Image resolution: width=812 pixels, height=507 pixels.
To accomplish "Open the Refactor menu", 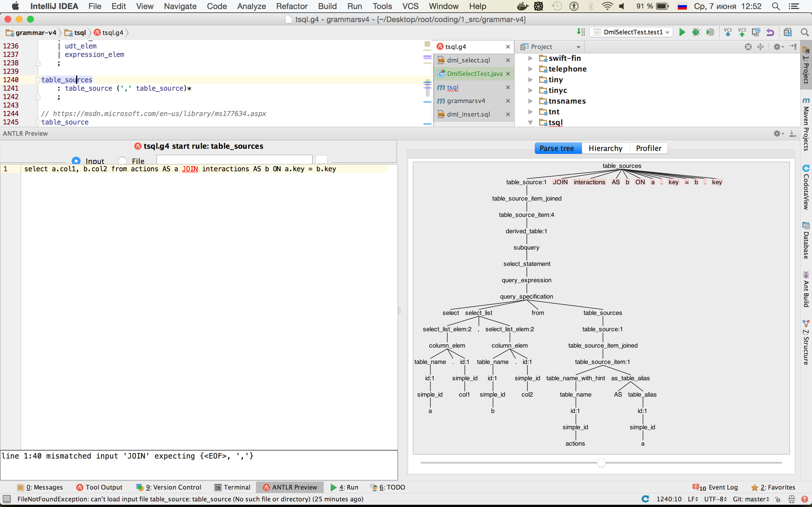I will click(x=292, y=6).
